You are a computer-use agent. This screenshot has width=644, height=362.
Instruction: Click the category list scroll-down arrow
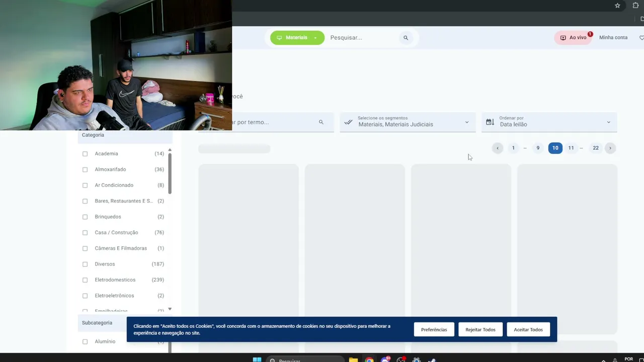tap(170, 309)
